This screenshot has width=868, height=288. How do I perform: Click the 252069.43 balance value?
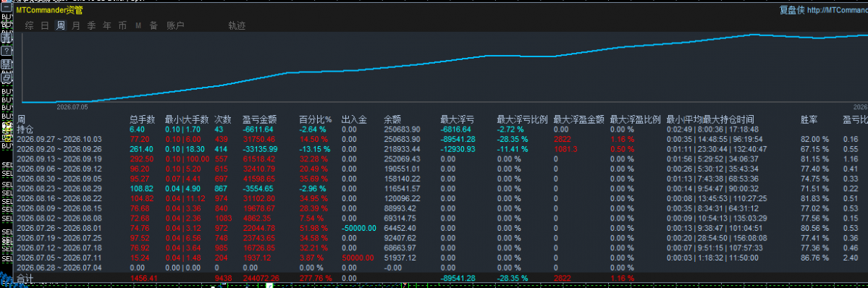tap(402, 159)
